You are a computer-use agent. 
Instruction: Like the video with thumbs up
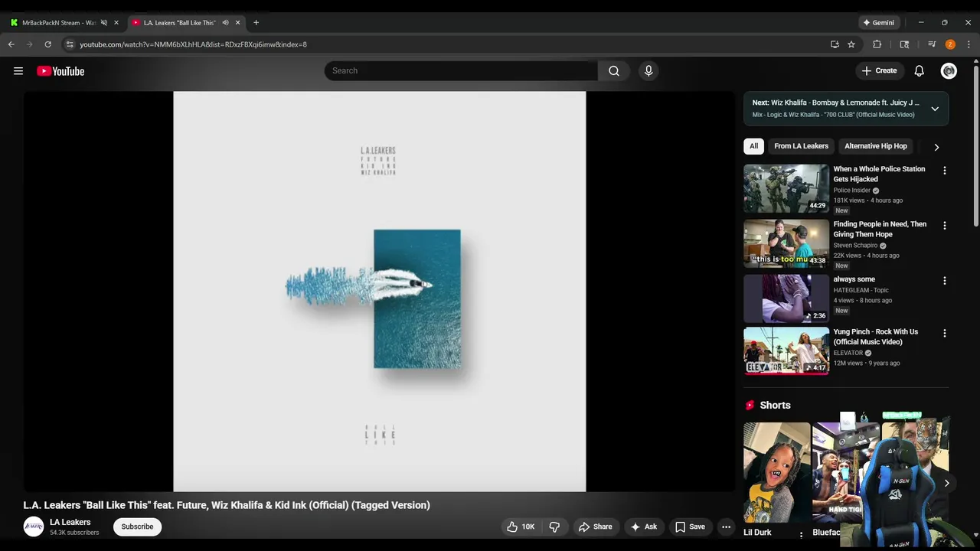click(521, 527)
